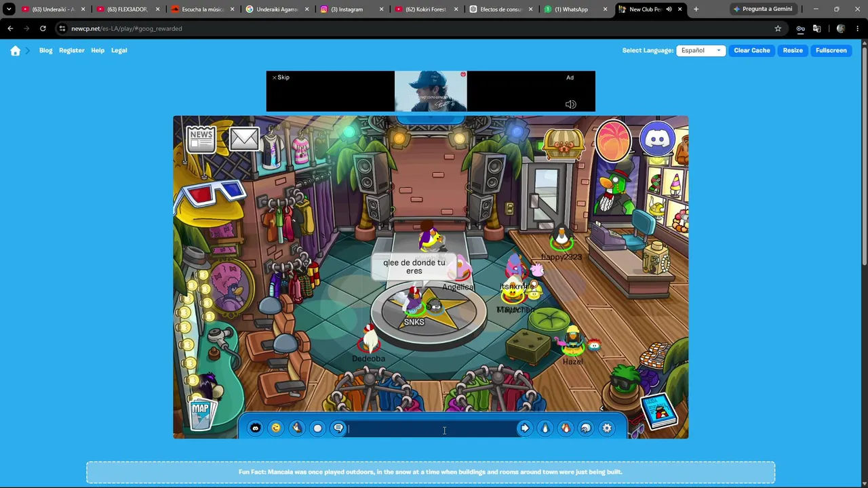Open the friends list icon

[566, 428]
